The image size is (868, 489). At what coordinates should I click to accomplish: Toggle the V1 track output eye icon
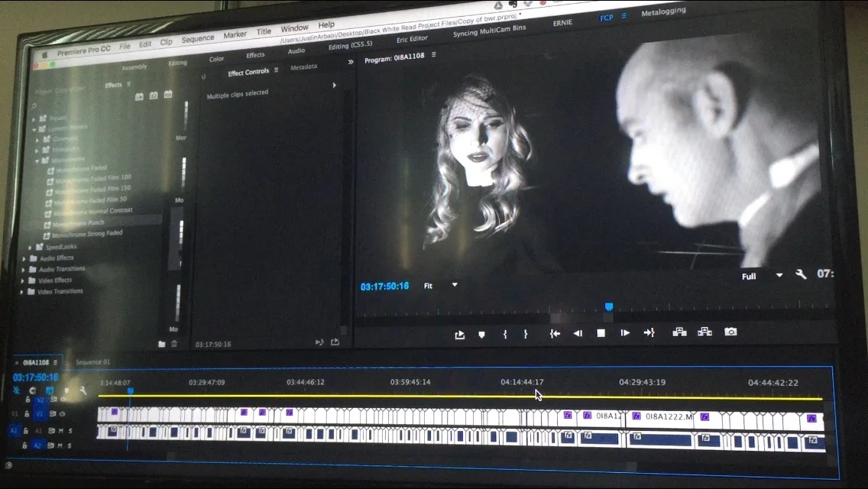click(x=62, y=413)
